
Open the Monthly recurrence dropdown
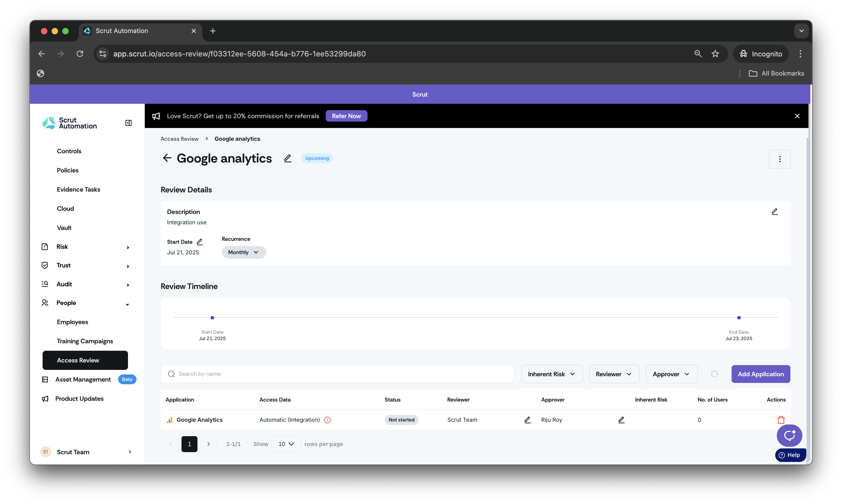click(243, 252)
